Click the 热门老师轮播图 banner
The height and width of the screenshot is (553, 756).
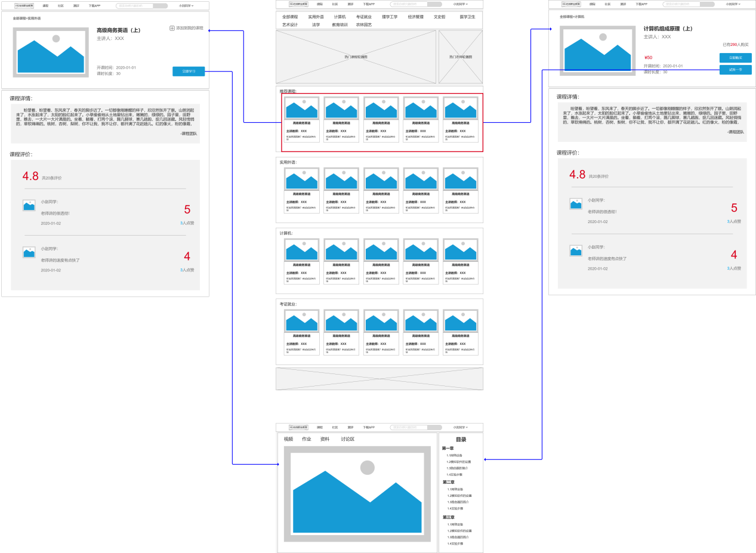tap(461, 57)
